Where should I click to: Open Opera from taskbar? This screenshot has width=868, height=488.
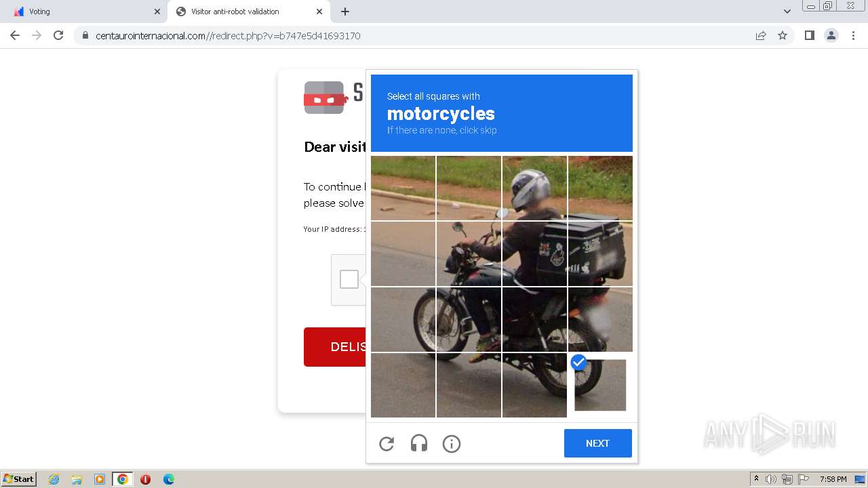(145, 479)
